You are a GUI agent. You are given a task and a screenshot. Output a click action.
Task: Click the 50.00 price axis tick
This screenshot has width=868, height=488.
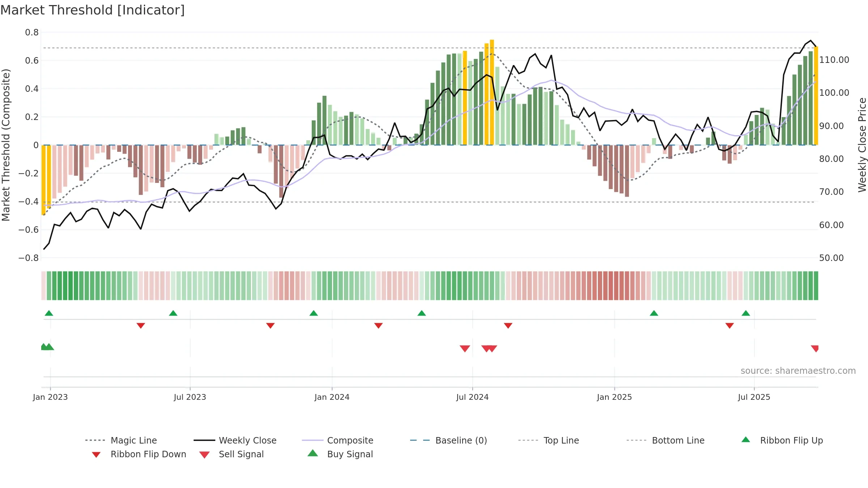point(831,258)
